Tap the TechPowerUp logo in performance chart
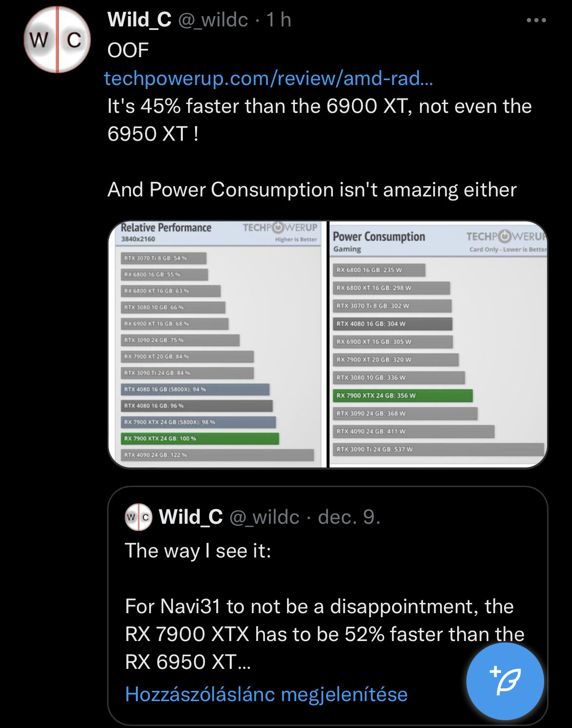The width and height of the screenshot is (572, 728). point(280,228)
